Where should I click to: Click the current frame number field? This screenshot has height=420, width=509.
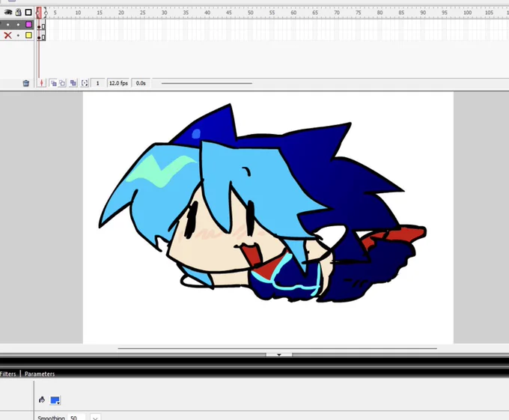(97, 83)
